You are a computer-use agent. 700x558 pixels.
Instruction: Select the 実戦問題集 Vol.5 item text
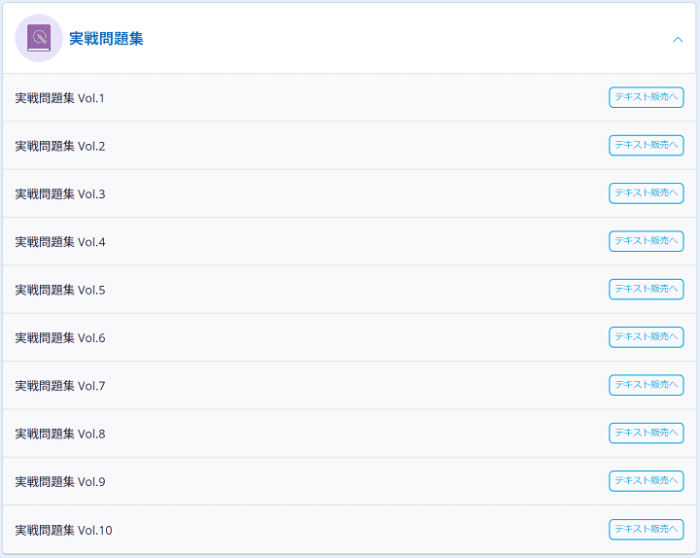[60, 290]
